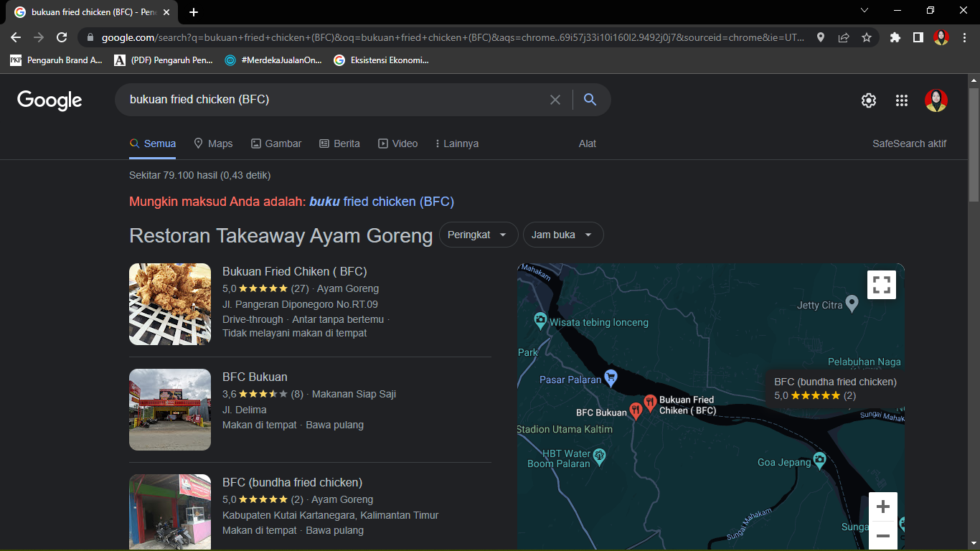980x551 pixels.
Task: Close the bukuan fried chicken tab
Action: pos(166,12)
